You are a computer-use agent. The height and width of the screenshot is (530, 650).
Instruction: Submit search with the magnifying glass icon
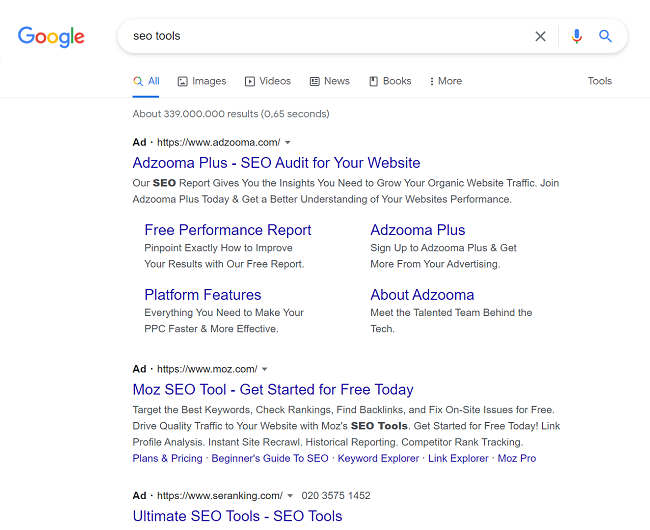click(x=605, y=36)
